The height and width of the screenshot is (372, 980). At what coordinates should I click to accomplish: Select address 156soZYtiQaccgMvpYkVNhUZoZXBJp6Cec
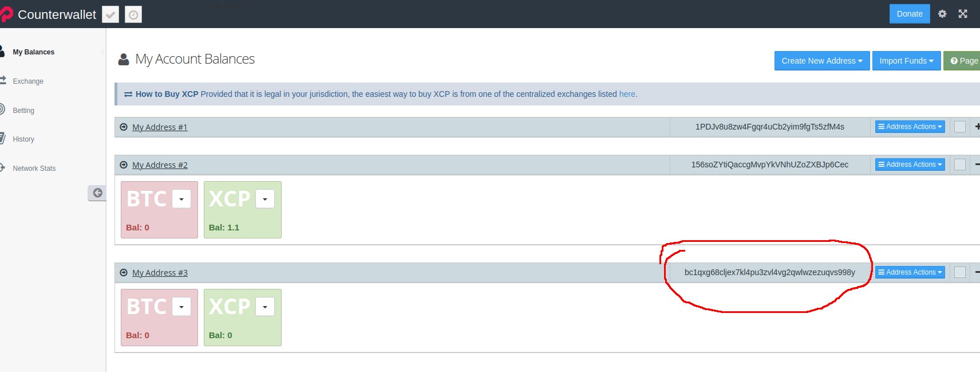coord(770,165)
